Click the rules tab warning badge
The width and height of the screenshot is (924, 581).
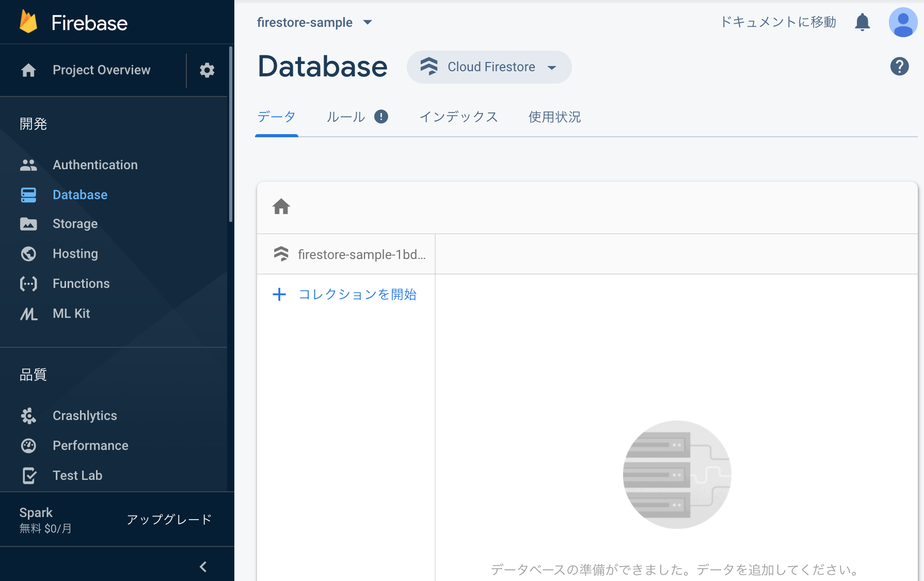pos(381,117)
